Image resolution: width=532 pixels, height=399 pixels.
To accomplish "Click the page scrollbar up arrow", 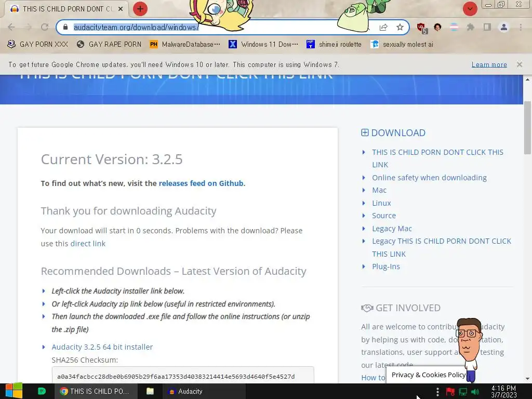I will pyautogui.click(x=527, y=79).
